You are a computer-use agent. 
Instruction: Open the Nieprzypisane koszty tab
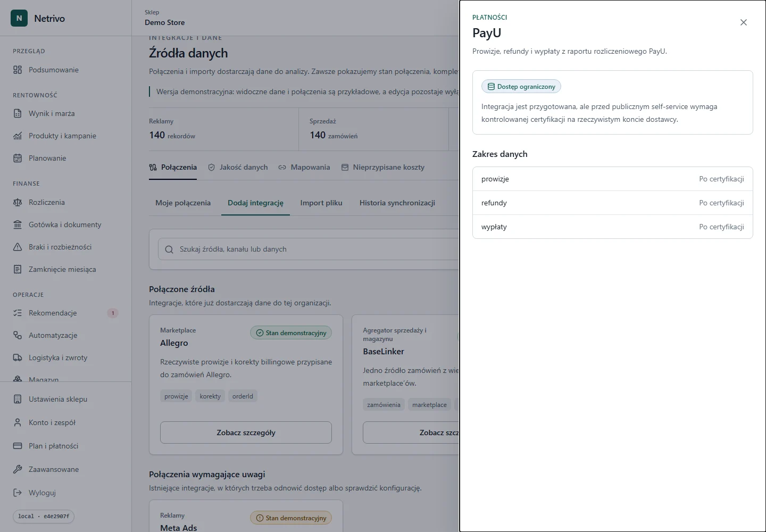point(383,167)
